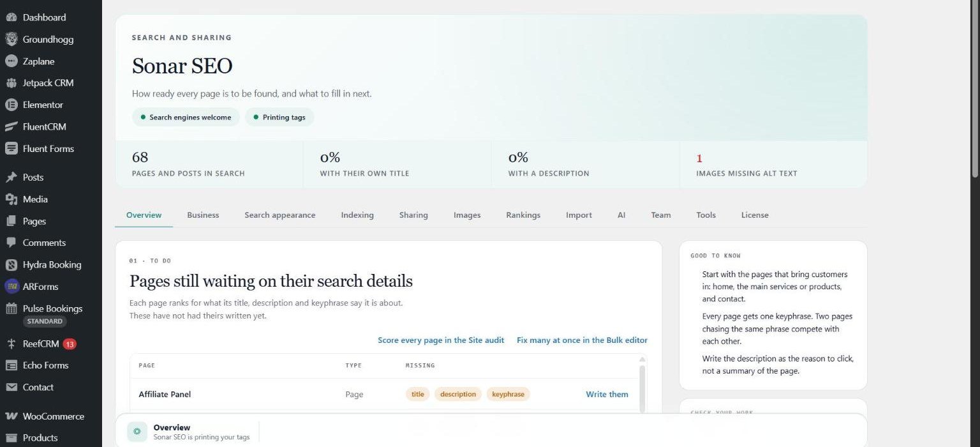
Task: Open the Import tab
Action: pyautogui.click(x=579, y=215)
